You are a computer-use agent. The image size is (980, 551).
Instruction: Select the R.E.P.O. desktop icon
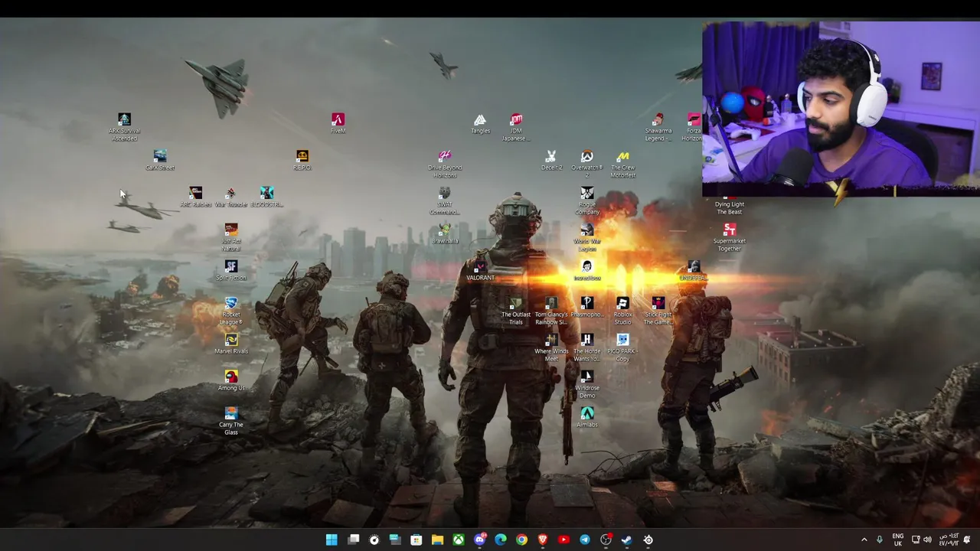[x=302, y=160]
